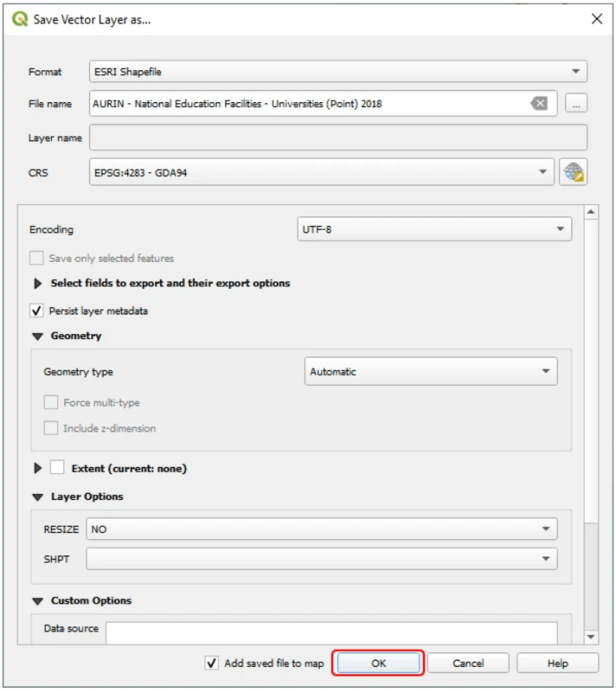Click the Cancel button
The height and width of the screenshot is (692, 616).
point(468,663)
